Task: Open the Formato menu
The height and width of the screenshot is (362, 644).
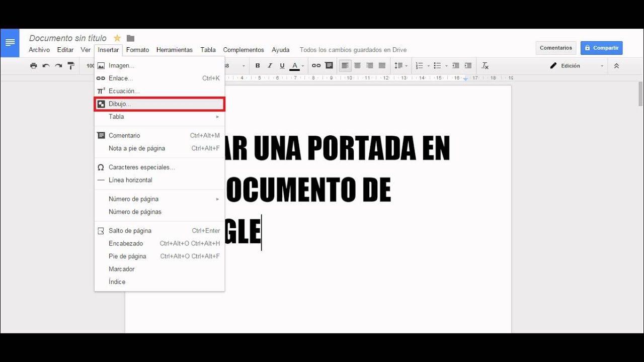Action: (x=137, y=50)
